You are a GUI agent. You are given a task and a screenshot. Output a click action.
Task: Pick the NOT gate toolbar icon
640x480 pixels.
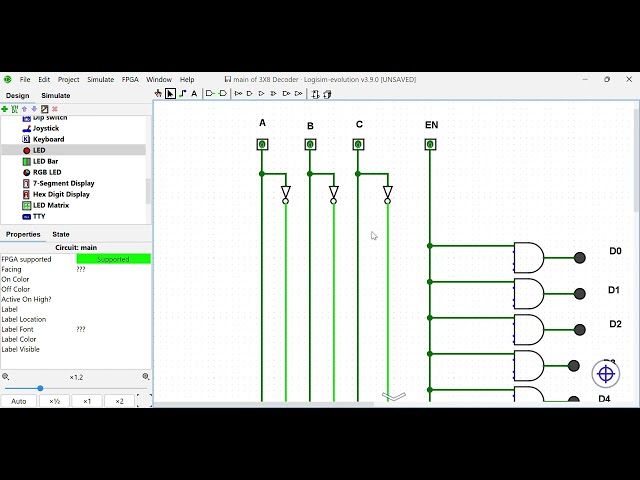click(238, 94)
